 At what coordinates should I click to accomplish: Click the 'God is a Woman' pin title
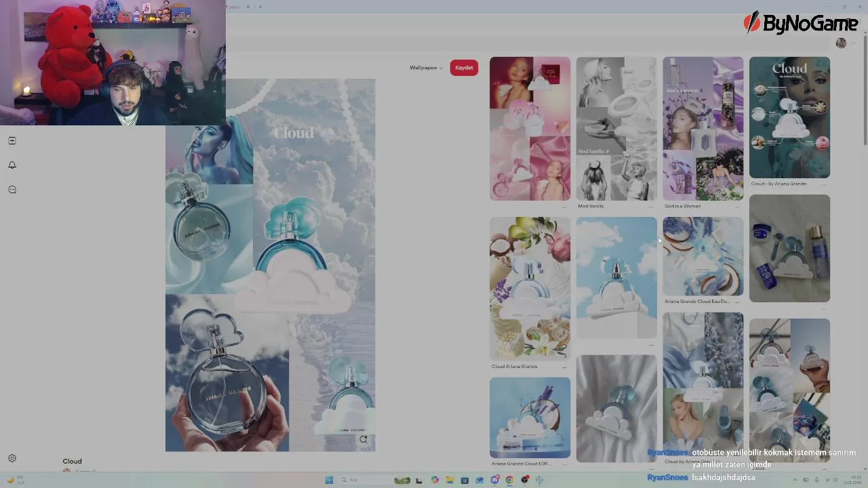tap(682, 206)
